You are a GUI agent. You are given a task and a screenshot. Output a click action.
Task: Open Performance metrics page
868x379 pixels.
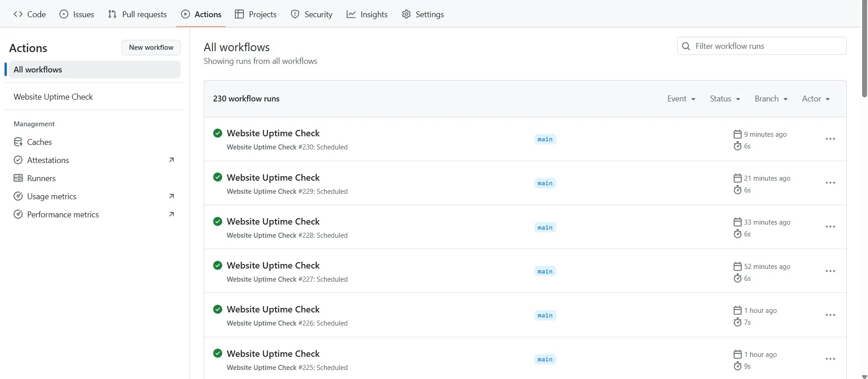[95, 214]
